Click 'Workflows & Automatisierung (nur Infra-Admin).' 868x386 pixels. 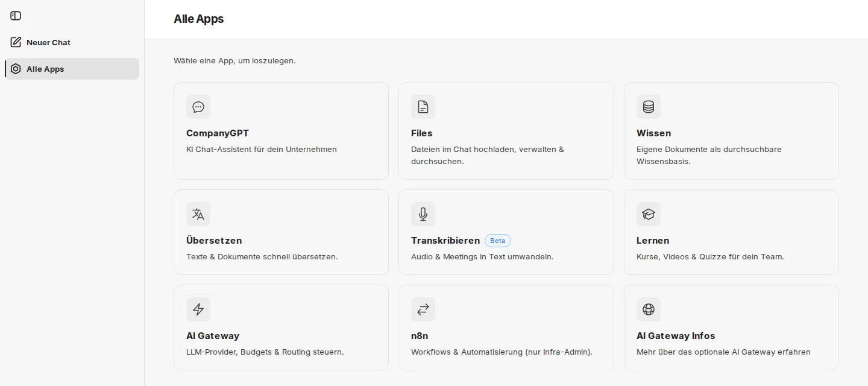tap(502, 352)
